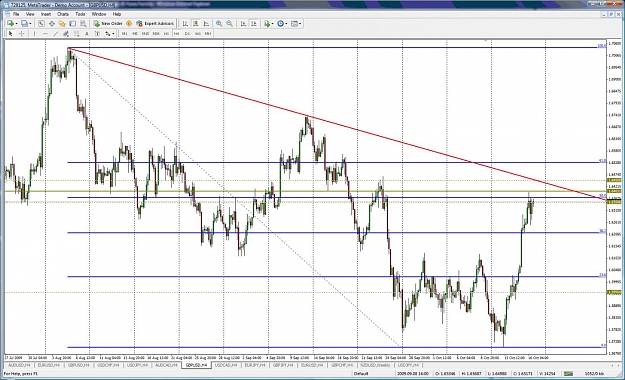Open the Navigator panel

point(62,24)
